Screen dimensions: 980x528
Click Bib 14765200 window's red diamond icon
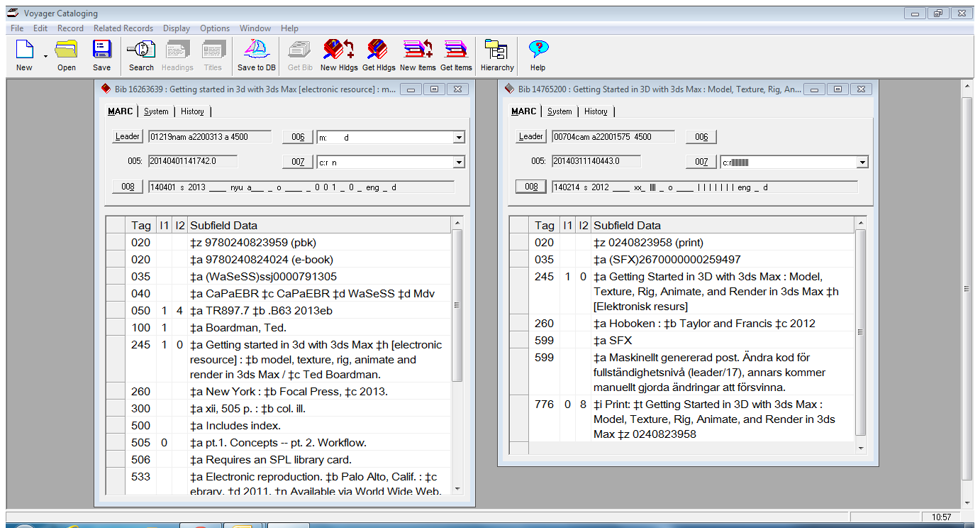click(x=509, y=89)
